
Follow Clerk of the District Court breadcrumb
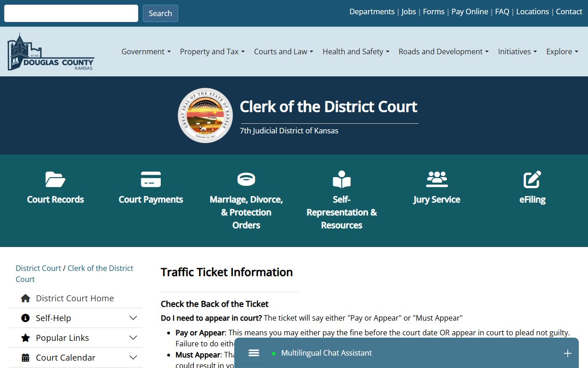[74, 274]
